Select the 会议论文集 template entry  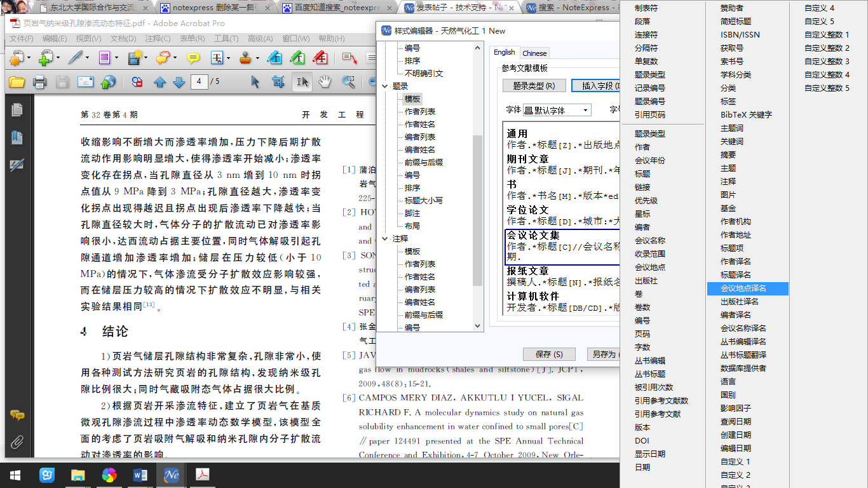[562, 247]
